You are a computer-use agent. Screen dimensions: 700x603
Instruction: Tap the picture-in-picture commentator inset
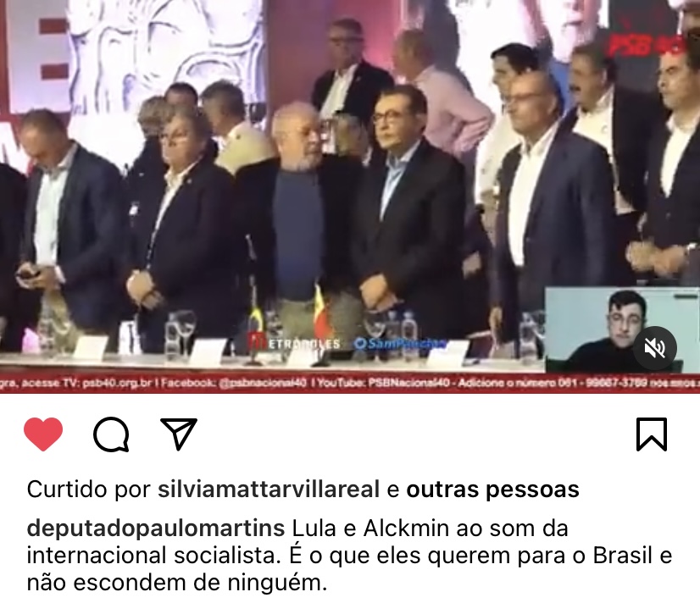pos(622,330)
